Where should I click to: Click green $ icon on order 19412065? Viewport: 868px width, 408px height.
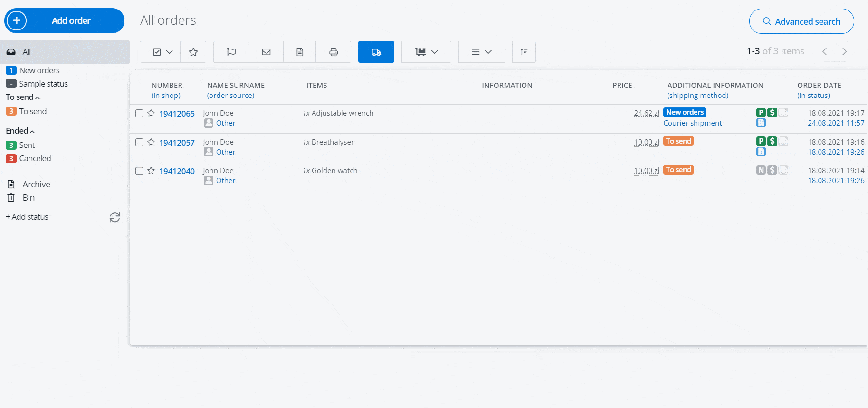[773, 113]
